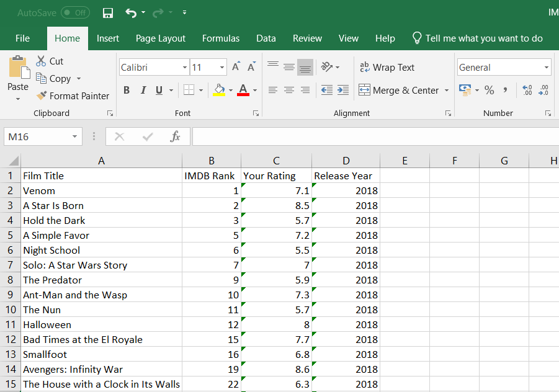Toggle Italic formatting

tap(143, 90)
